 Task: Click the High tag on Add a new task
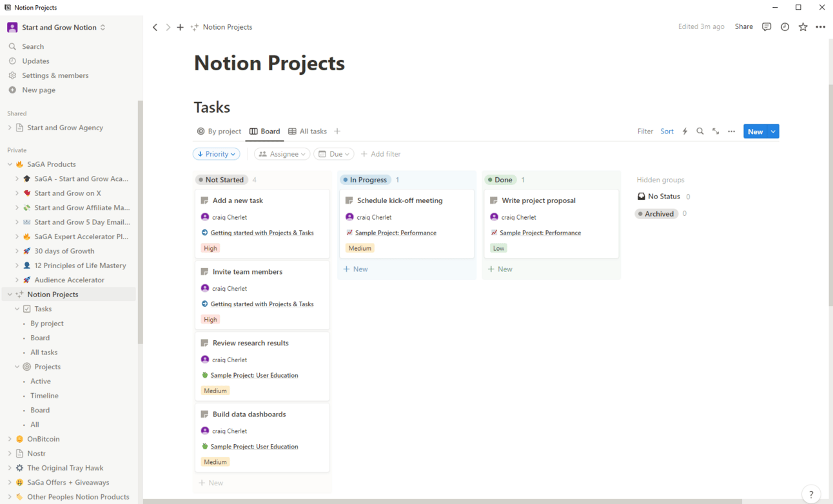pyautogui.click(x=210, y=248)
